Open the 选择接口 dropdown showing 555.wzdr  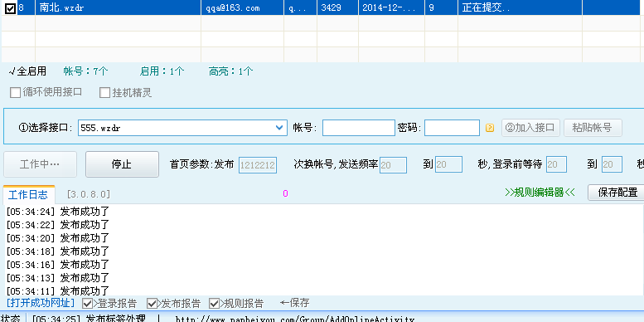pyautogui.click(x=182, y=128)
